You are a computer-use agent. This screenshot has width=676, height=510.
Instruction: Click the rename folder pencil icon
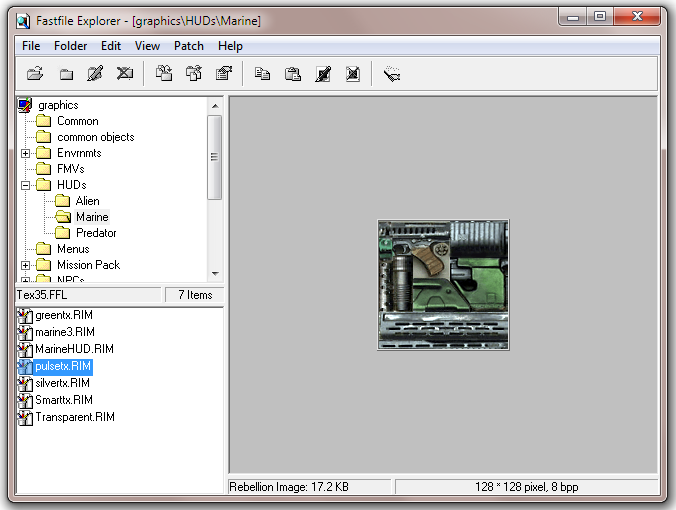[x=95, y=74]
